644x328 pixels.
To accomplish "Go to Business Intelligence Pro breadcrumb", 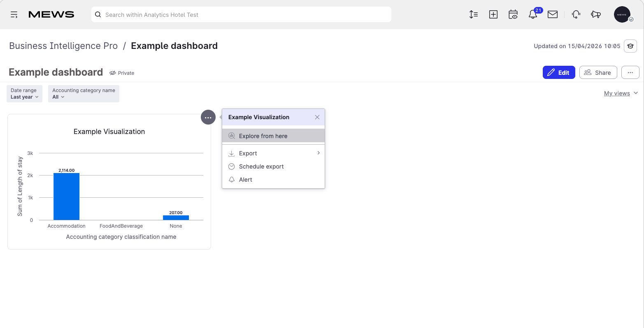I will coord(63,46).
